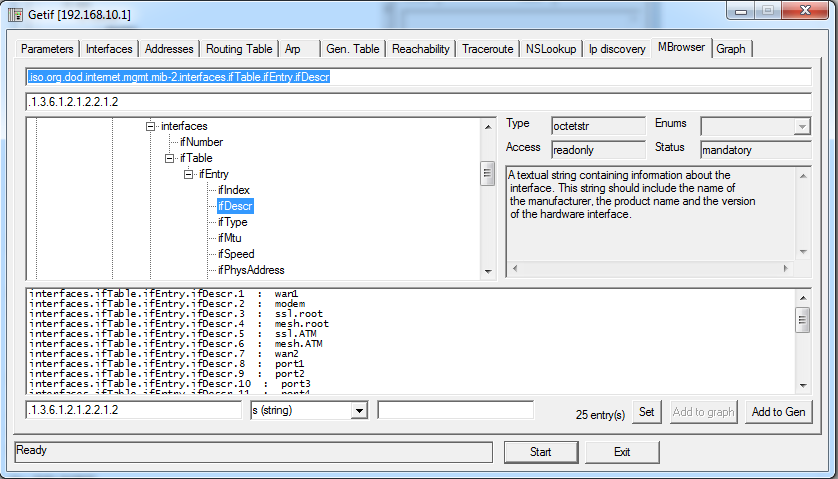Select the MBrowser tab
The image size is (838, 479).
[x=681, y=47]
